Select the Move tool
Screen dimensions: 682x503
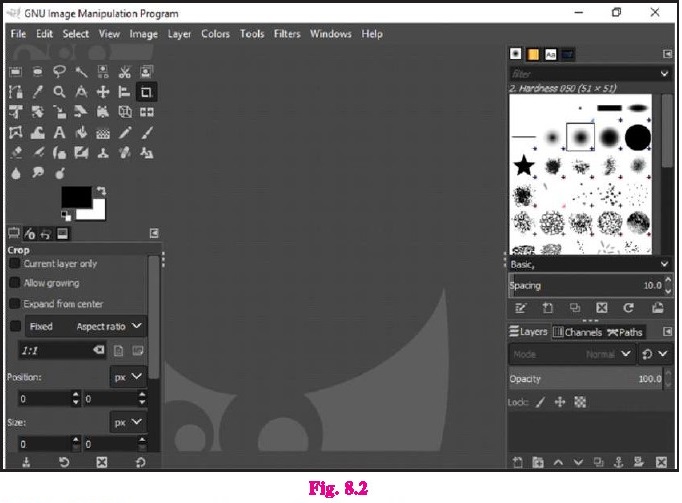pyautogui.click(x=103, y=92)
